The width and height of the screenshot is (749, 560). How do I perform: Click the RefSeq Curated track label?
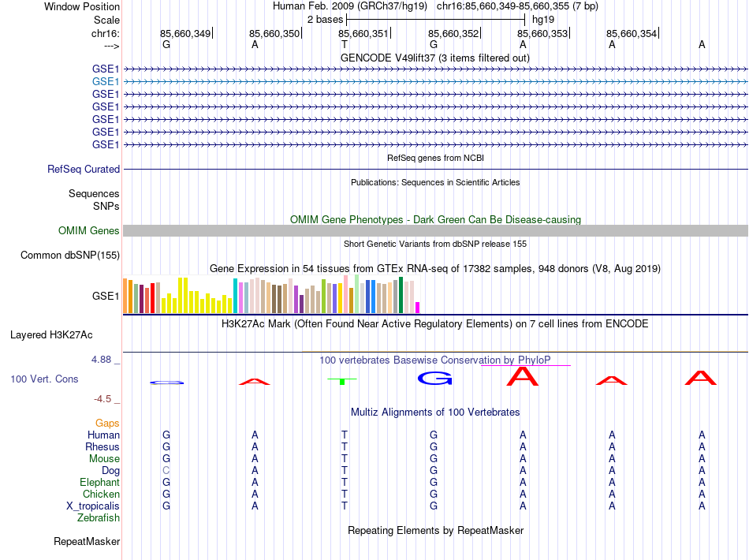click(84, 169)
